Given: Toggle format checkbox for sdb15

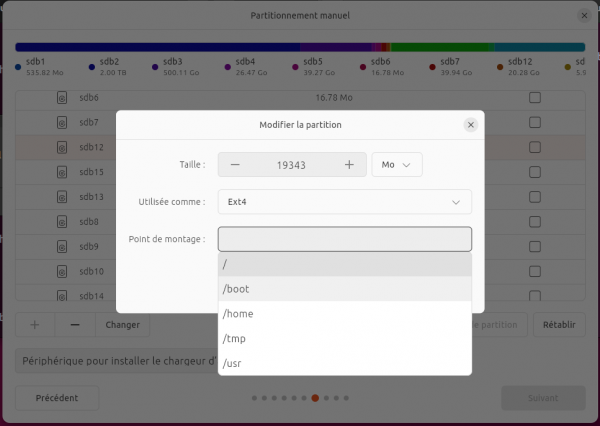Looking at the screenshot, I should coord(535,172).
